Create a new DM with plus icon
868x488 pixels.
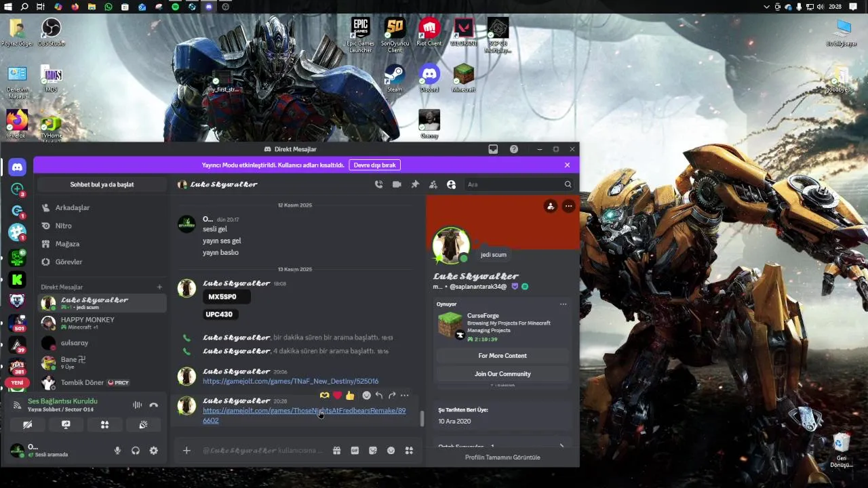[x=159, y=287]
